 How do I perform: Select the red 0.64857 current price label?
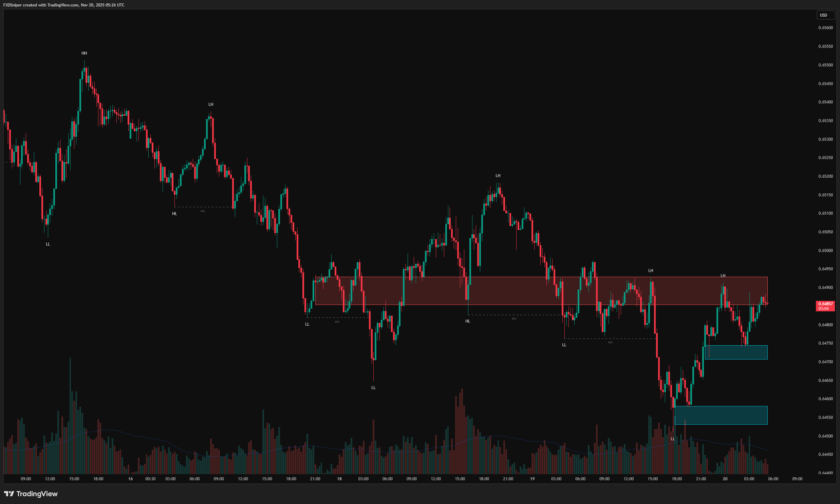pos(825,304)
